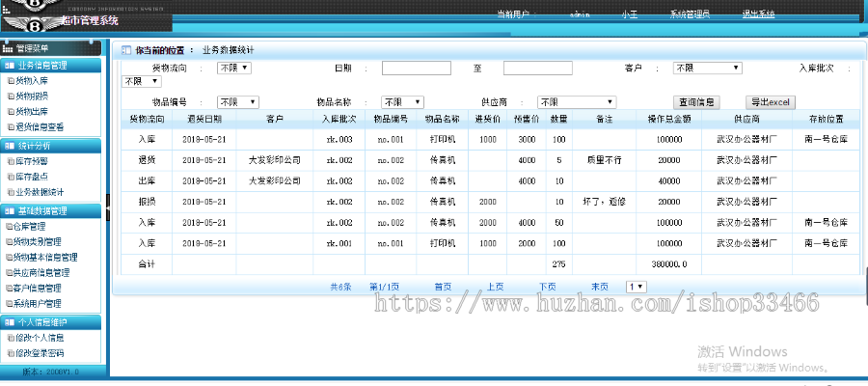Click the 导出excel button
868x386 pixels.
coord(771,102)
